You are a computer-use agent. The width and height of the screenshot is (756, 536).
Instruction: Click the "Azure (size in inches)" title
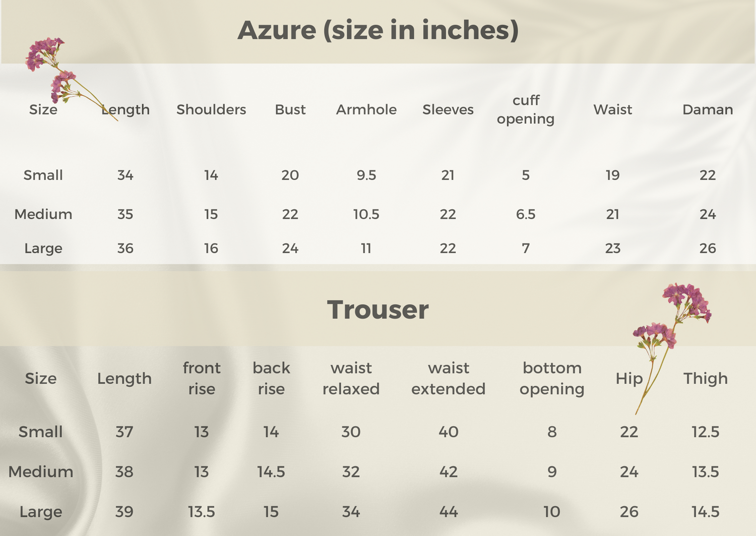378,30
